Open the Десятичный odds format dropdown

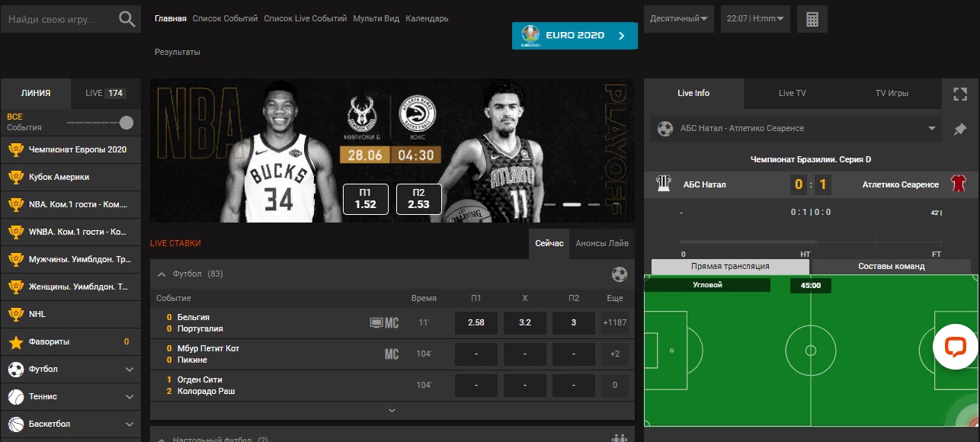(x=678, y=19)
